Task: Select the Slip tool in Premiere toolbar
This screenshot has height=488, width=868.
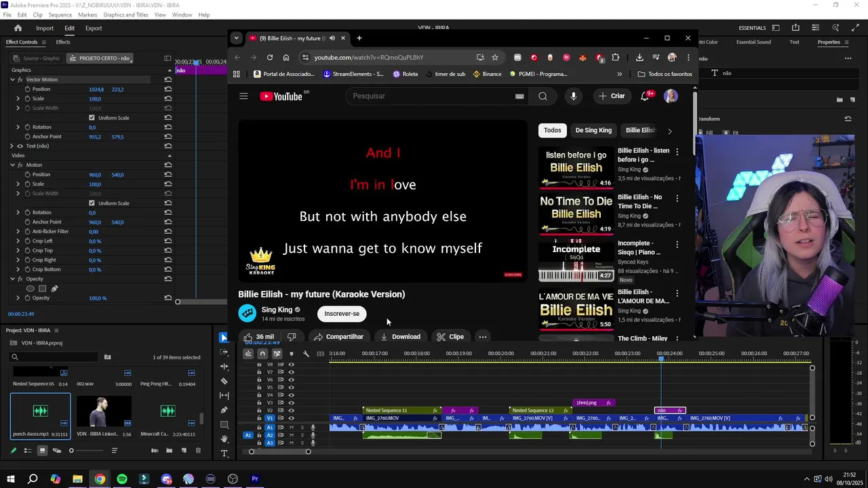Action: pos(224,396)
